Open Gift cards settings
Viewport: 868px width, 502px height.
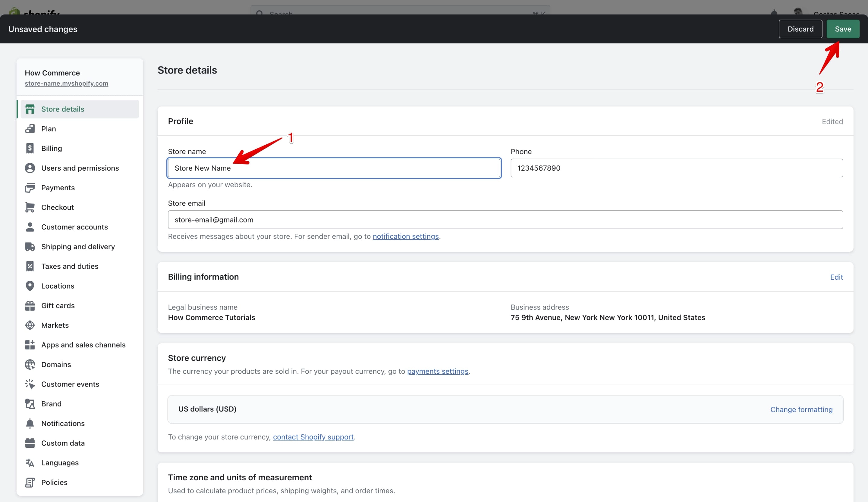click(x=80, y=306)
